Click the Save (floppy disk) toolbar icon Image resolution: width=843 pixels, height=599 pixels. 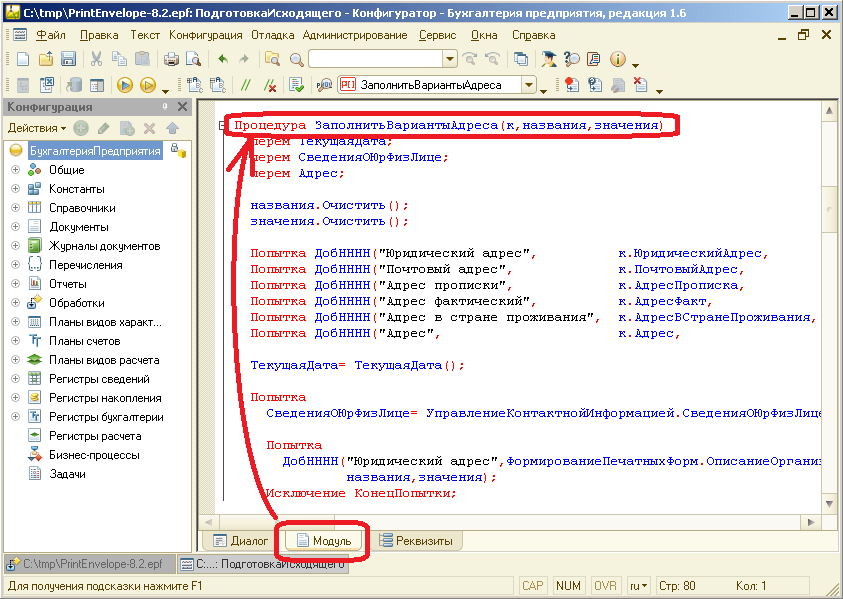[69, 59]
